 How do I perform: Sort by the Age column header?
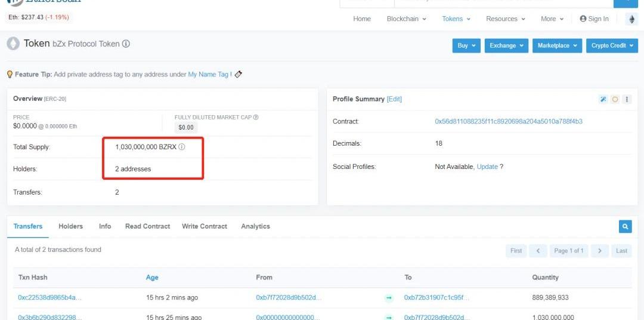[152, 278]
